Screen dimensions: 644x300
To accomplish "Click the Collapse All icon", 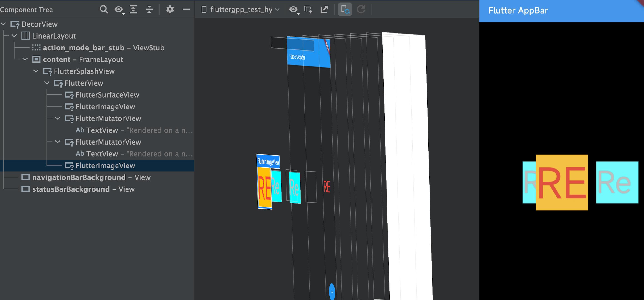I will pos(149,10).
